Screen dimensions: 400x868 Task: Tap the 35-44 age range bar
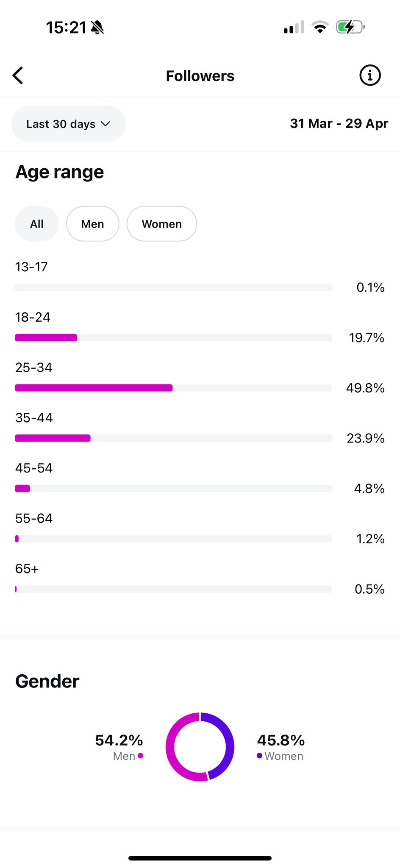[173, 438]
